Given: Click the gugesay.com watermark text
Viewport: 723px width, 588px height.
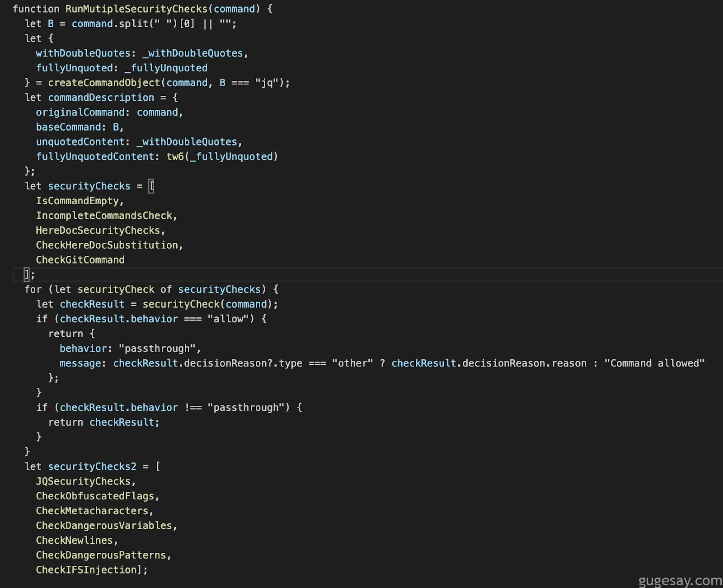Looking at the screenshot, I should (x=680, y=580).
